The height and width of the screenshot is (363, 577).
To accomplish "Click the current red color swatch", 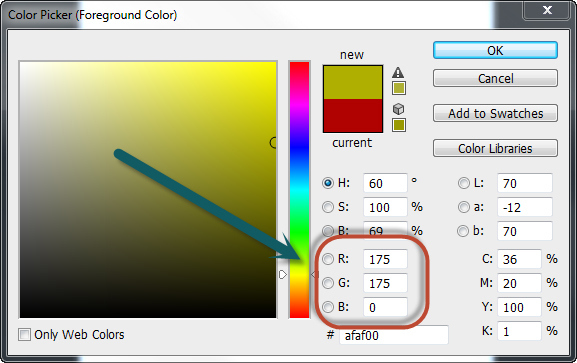I will [x=353, y=116].
